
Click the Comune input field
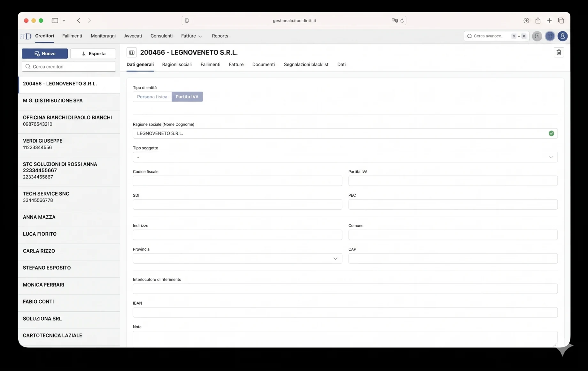pos(453,235)
